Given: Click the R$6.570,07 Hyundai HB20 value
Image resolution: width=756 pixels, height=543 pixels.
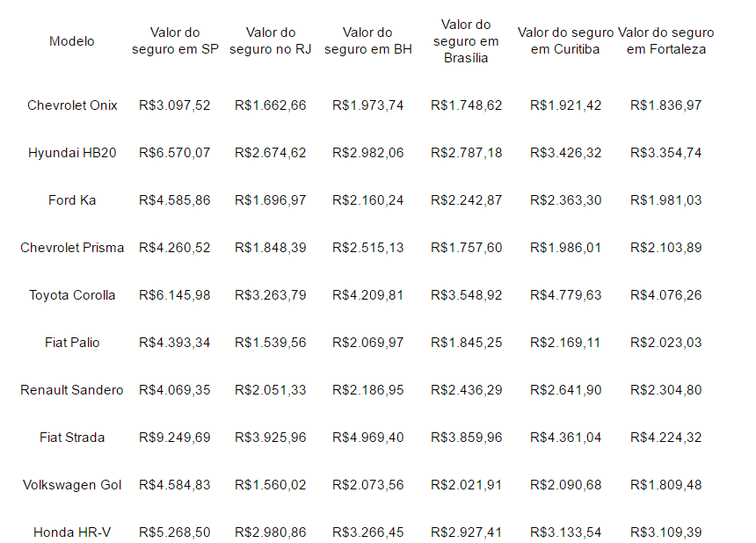Looking at the screenshot, I should [175, 153].
